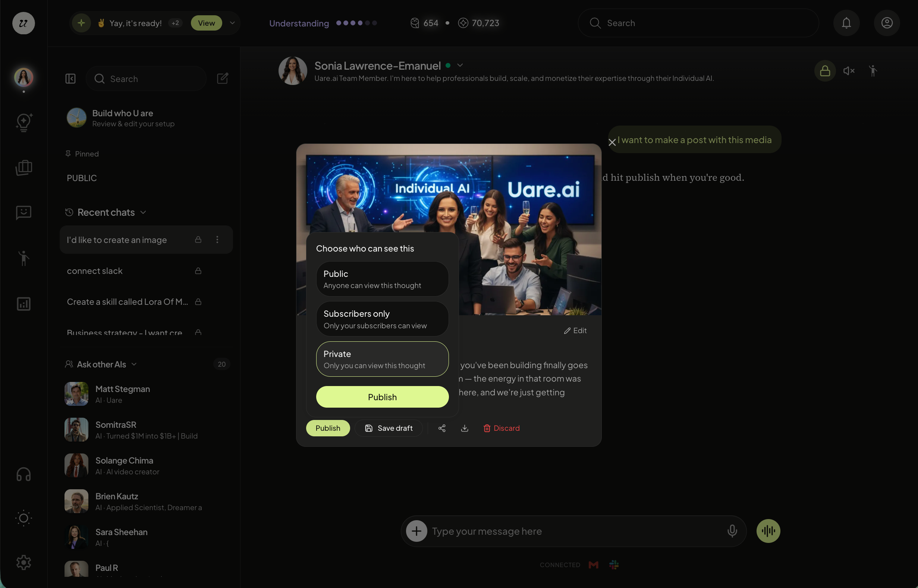
Task: Click the sparkle icon beside 'Yay, it's ready!'
Action: point(81,23)
